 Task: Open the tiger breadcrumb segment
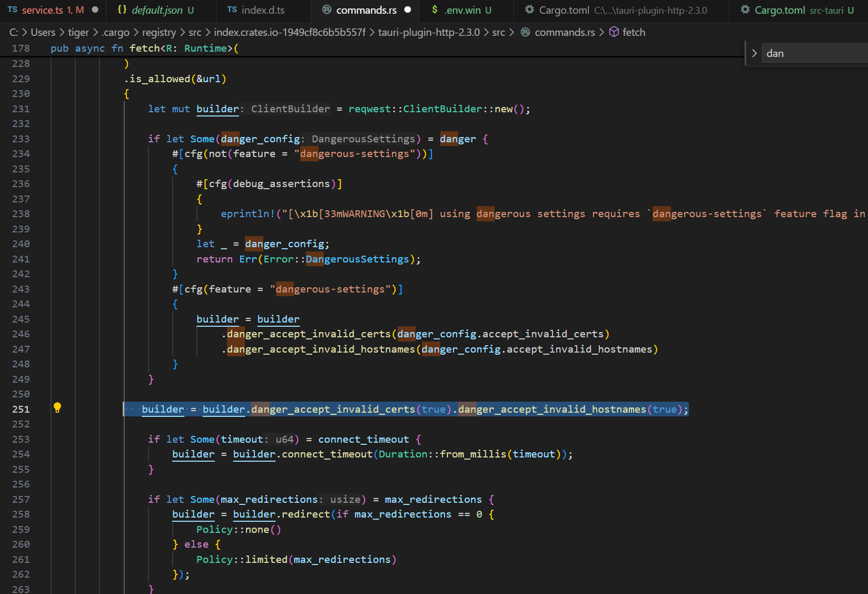(x=78, y=32)
